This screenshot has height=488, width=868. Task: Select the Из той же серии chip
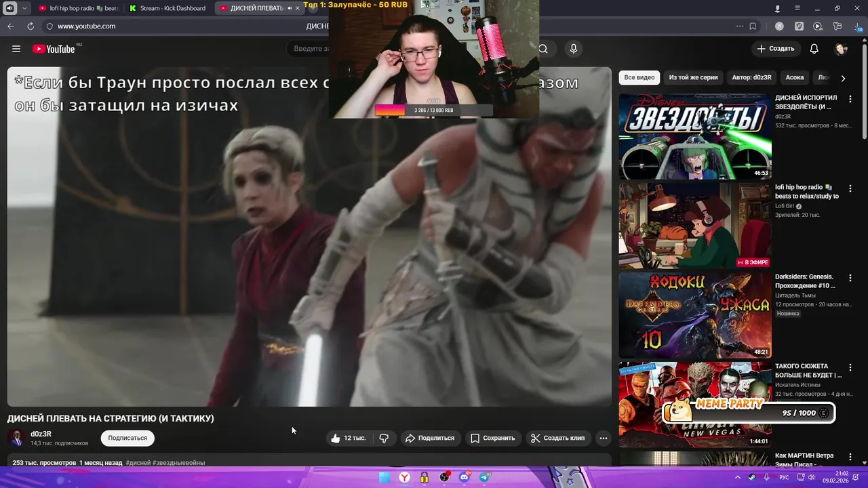coord(693,77)
